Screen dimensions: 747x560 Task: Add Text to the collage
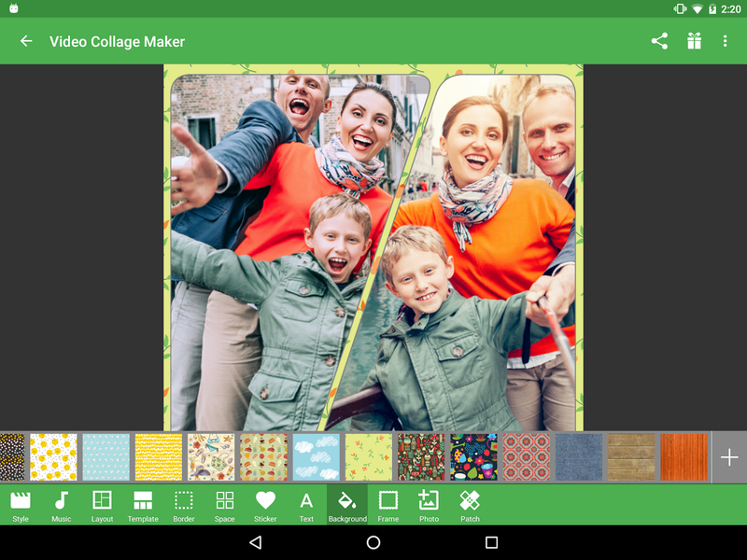306,504
